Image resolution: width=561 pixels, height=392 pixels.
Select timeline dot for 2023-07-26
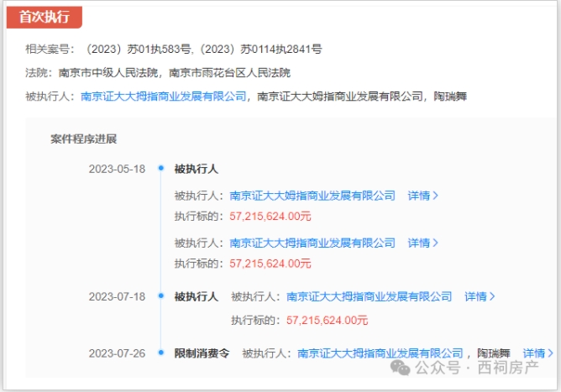pyautogui.click(x=161, y=353)
